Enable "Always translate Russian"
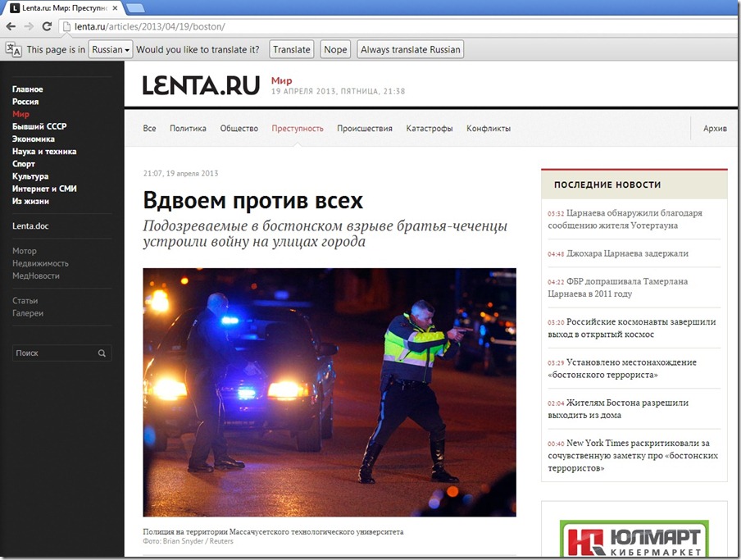Image resolution: width=741 pixels, height=560 pixels. pyautogui.click(x=410, y=49)
